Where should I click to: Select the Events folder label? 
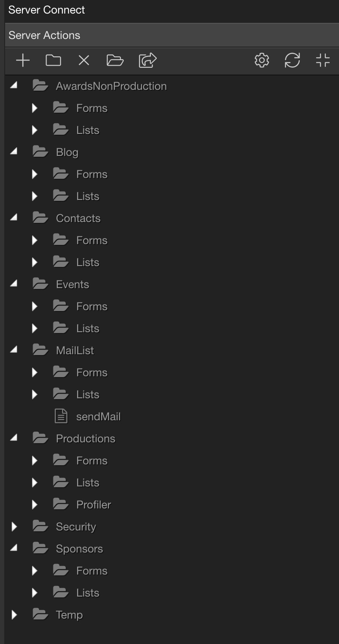click(72, 284)
